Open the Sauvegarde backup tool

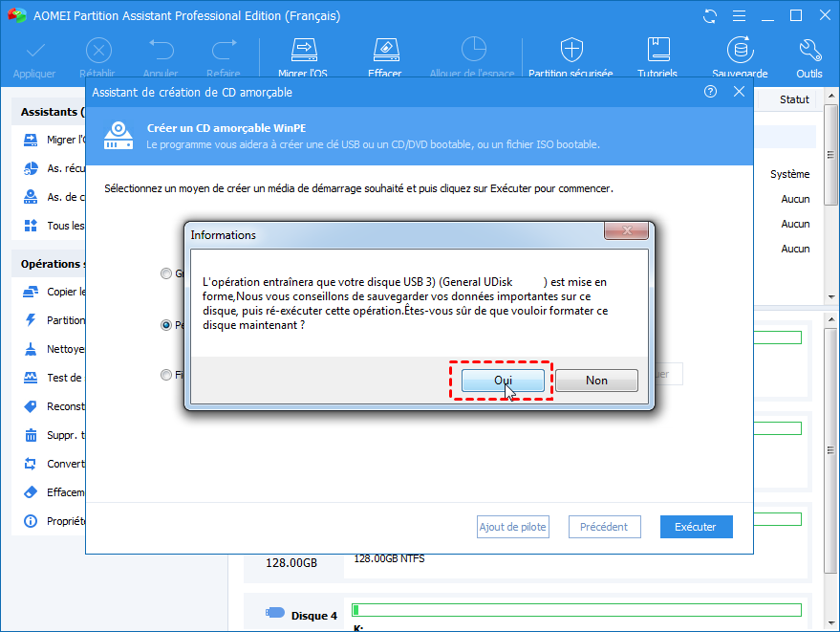pos(740,58)
